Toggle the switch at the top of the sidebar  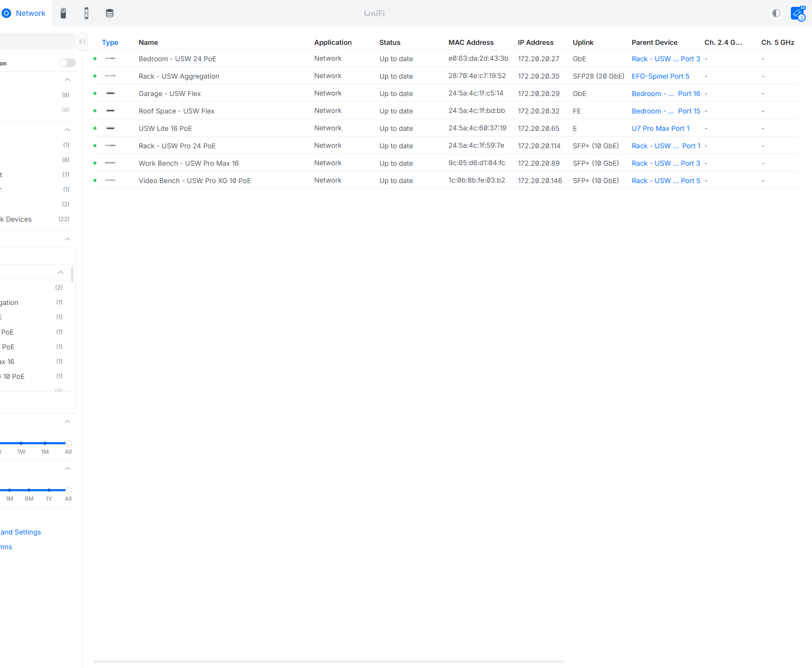[67, 63]
